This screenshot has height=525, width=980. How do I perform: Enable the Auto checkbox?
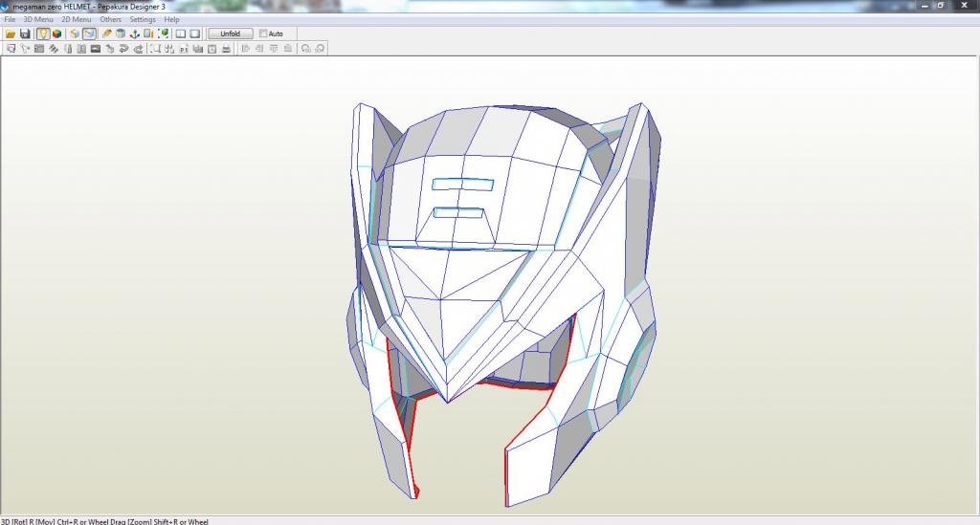click(263, 33)
